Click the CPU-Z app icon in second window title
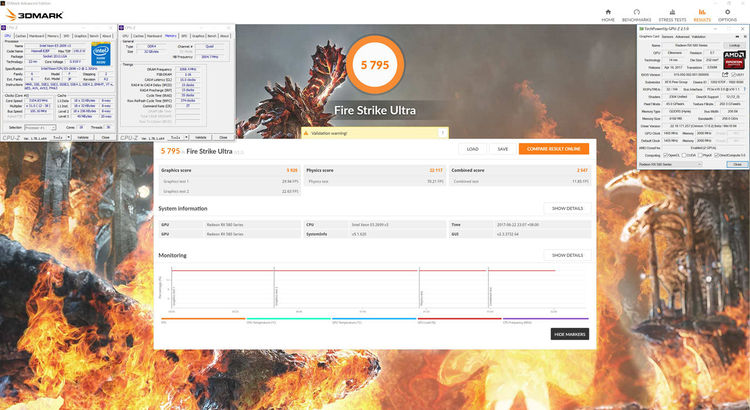 121,27
